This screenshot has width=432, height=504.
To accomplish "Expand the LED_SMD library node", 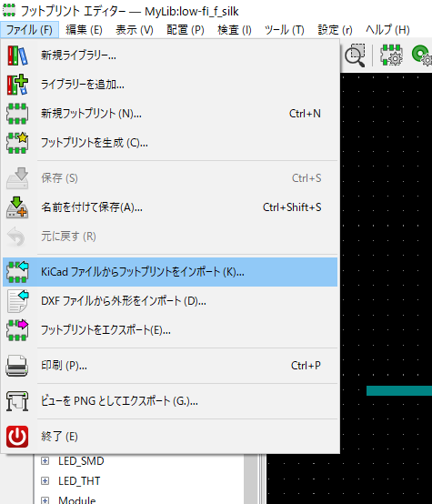I will [45, 461].
